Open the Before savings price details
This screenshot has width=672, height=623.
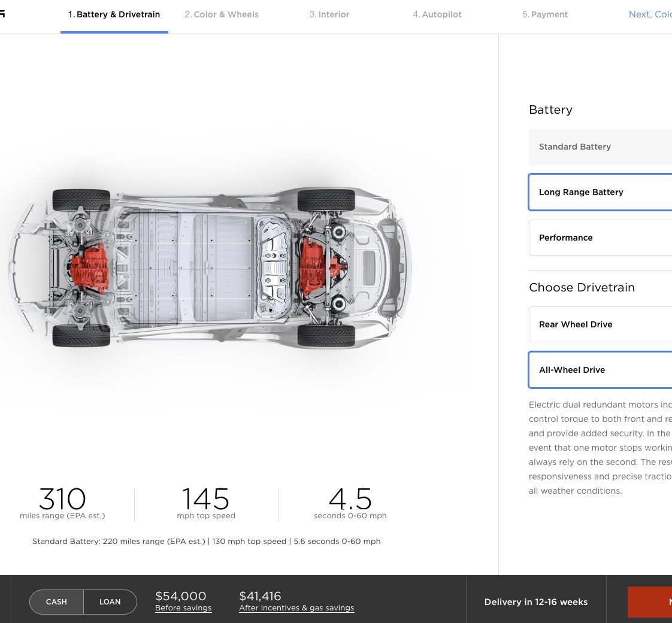click(x=183, y=607)
